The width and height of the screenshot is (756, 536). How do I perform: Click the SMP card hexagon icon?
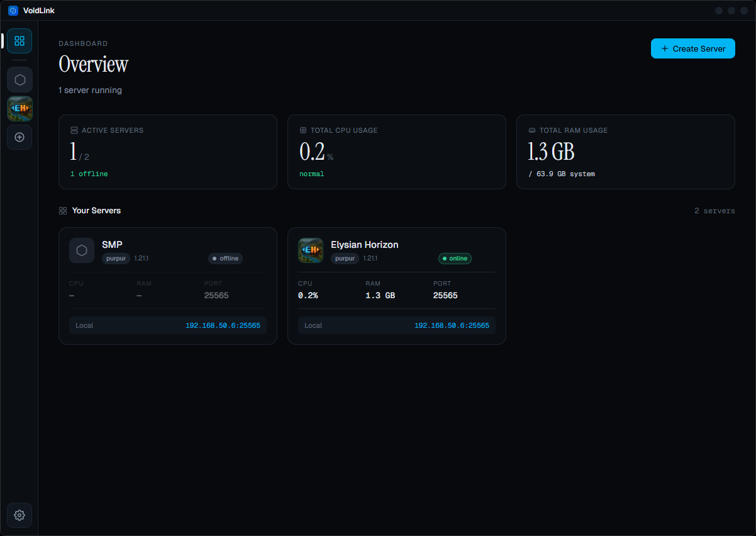tap(82, 250)
